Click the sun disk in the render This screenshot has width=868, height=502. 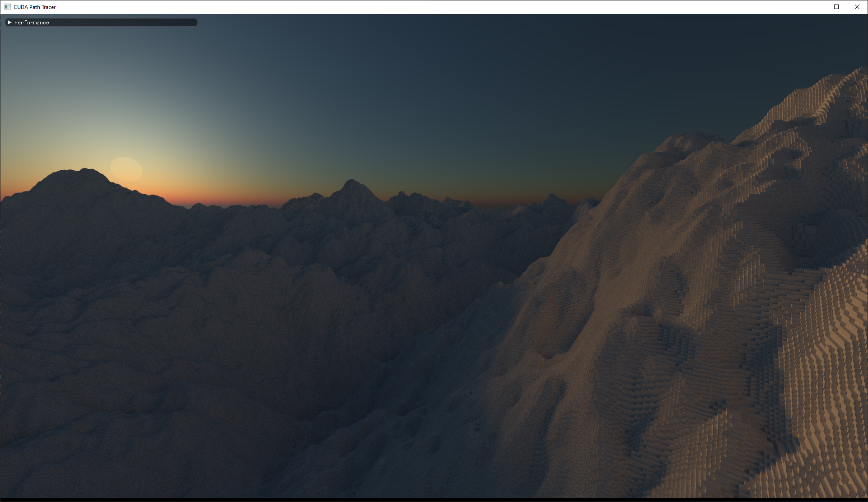point(126,169)
